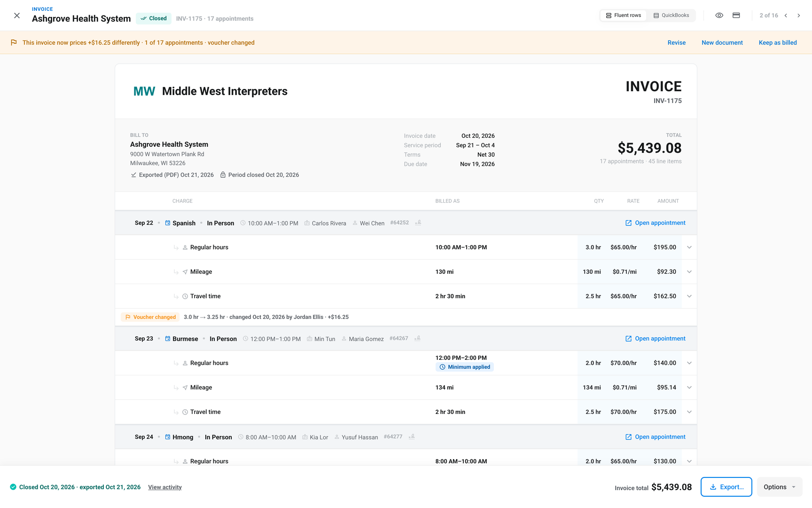The width and height of the screenshot is (812, 508).
Task: Click briefcase icon beside Min Tun
Action: click(310, 339)
